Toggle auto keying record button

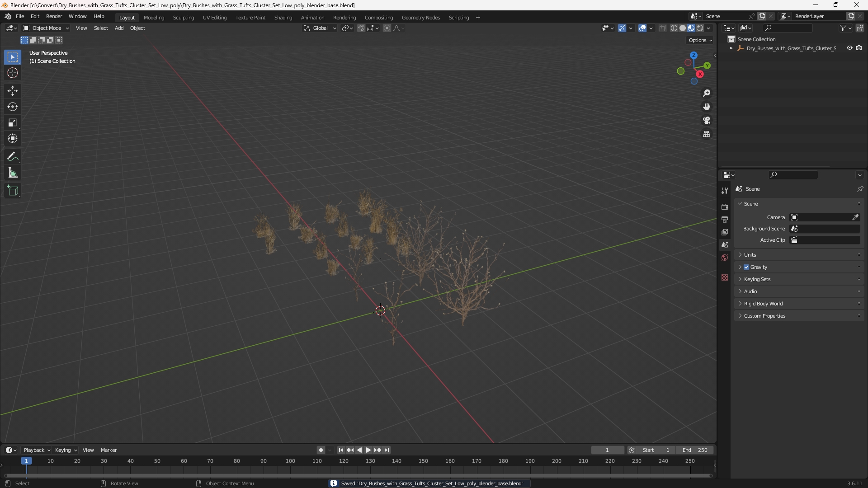click(321, 450)
